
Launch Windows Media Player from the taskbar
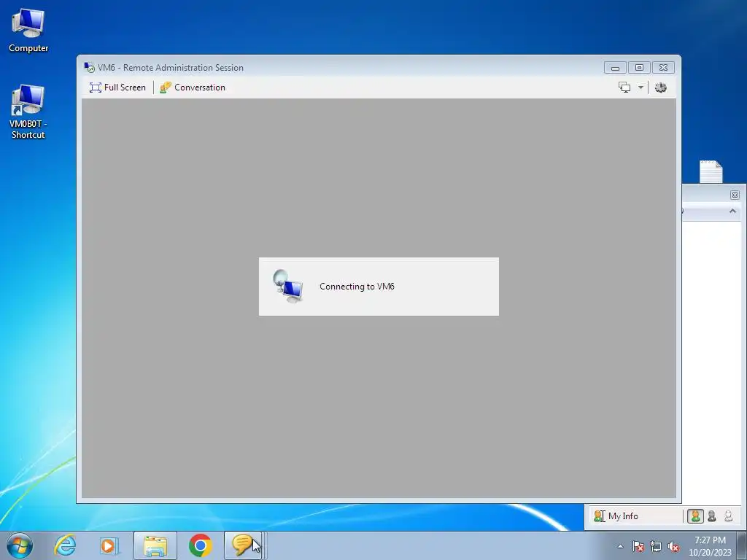click(x=108, y=545)
